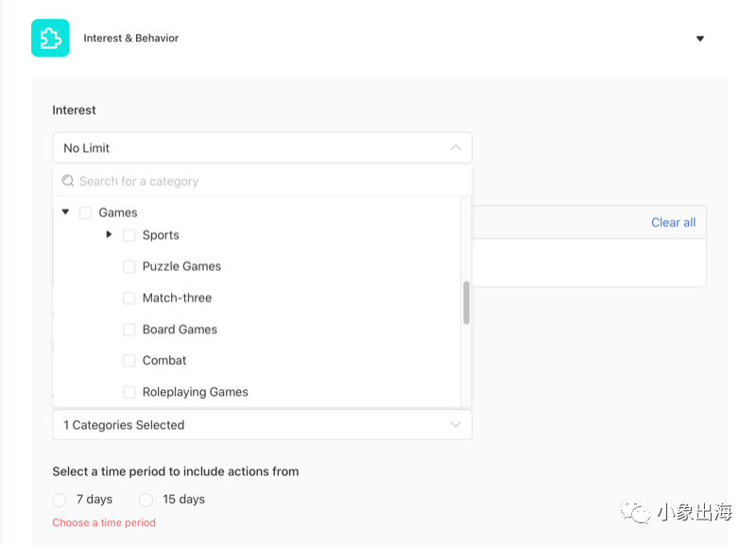The width and height of the screenshot is (756, 545).
Task: Click the Puzzle Games label
Action: [x=181, y=266]
